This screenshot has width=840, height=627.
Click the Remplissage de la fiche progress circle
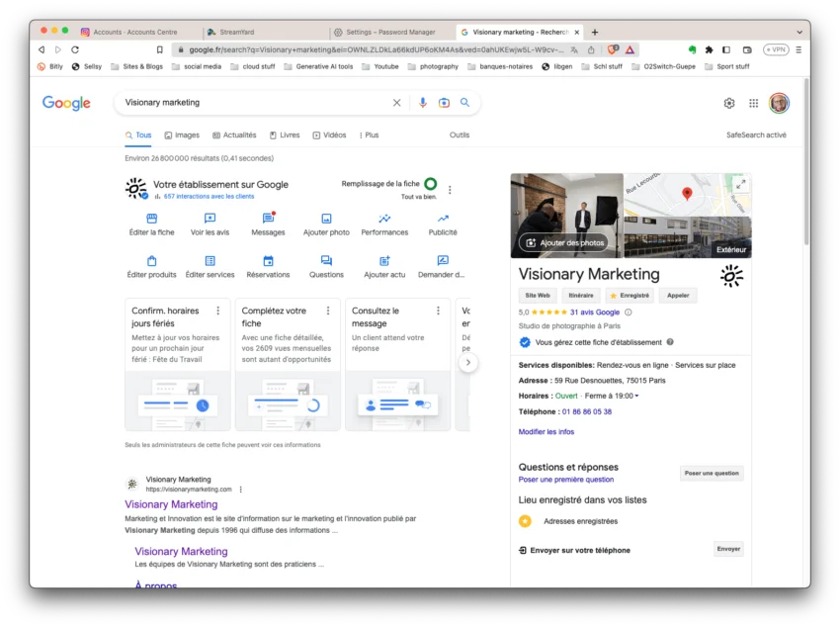coord(430,184)
